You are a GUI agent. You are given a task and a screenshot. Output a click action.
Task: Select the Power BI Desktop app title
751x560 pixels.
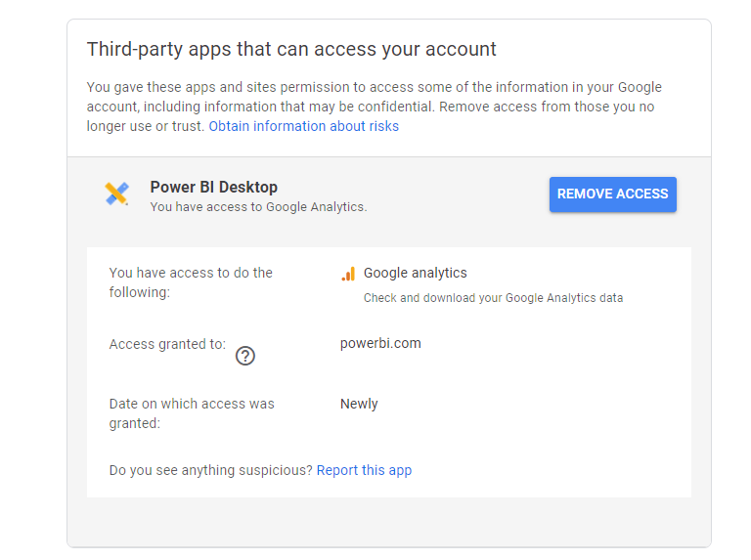213,187
